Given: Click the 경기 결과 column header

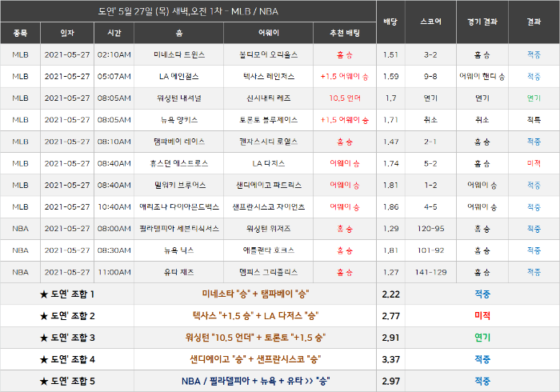Looking at the screenshot, I should [482, 22].
